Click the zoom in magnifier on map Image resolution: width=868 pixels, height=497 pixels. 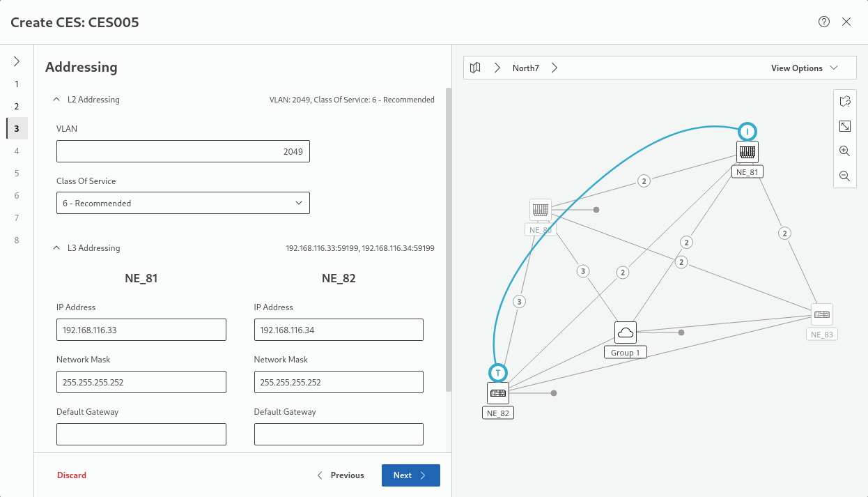(844, 151)
